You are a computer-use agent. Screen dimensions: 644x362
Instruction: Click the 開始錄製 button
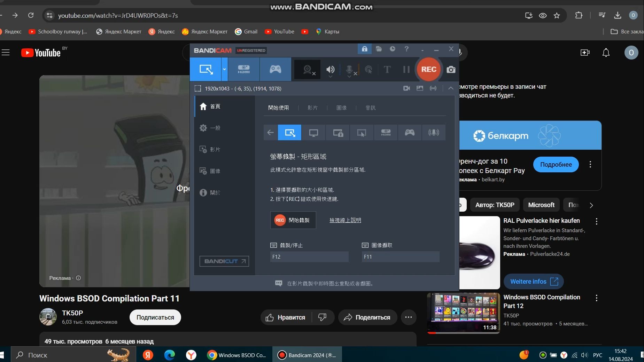(x=293, y=220)
